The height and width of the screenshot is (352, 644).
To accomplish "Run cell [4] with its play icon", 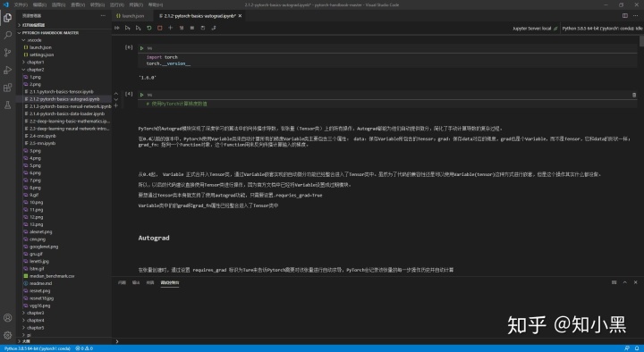I will pos(141,95).
